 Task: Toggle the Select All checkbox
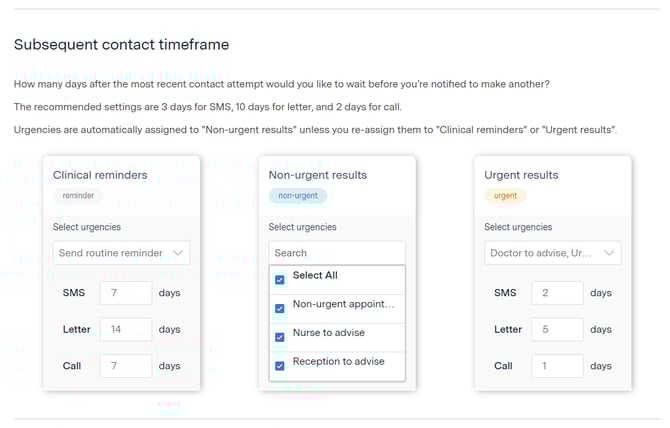(280, 280)
